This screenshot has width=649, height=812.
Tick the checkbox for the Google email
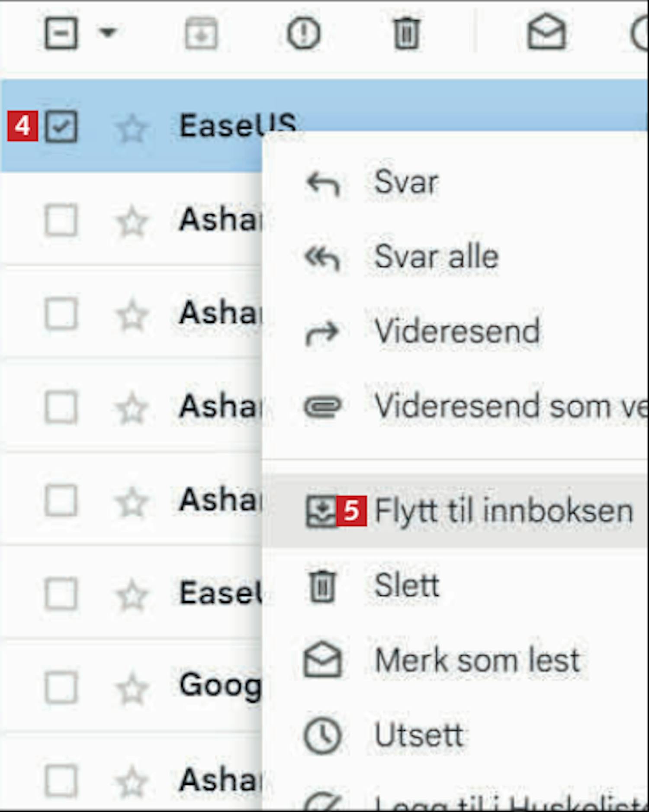(x=61, y=687)
